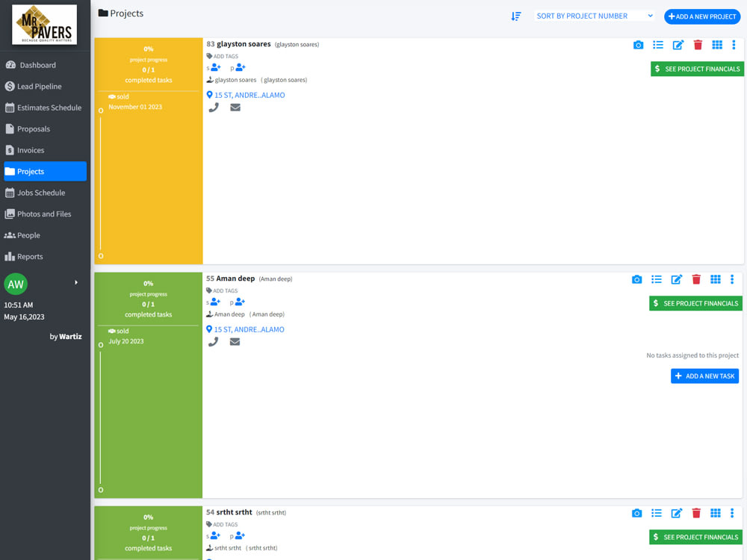
Task: Open SEE PROJECT FINANCIALS for Aman deep
Action: pos(695,303)
